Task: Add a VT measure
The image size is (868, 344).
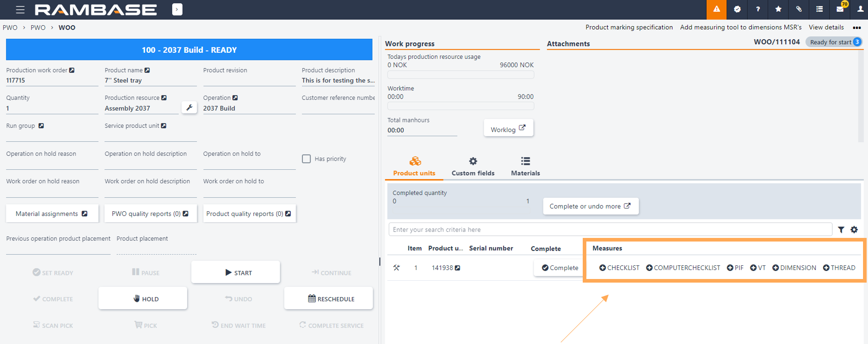Action: click(x=758, y=268)
